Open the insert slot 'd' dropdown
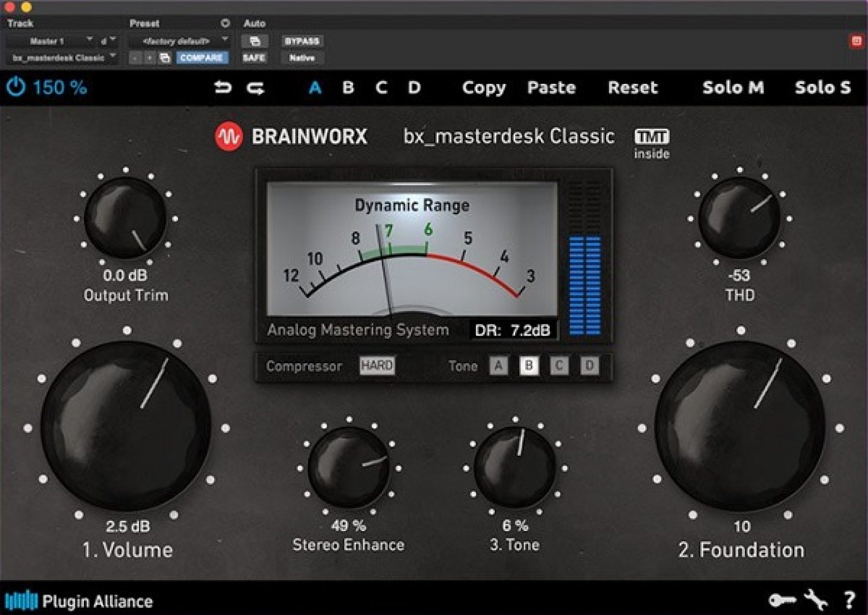The width and height of the screenshot is (868, 615). pos(108,41)
